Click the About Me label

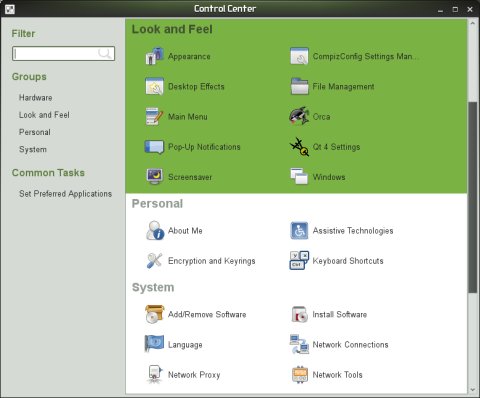185,231
